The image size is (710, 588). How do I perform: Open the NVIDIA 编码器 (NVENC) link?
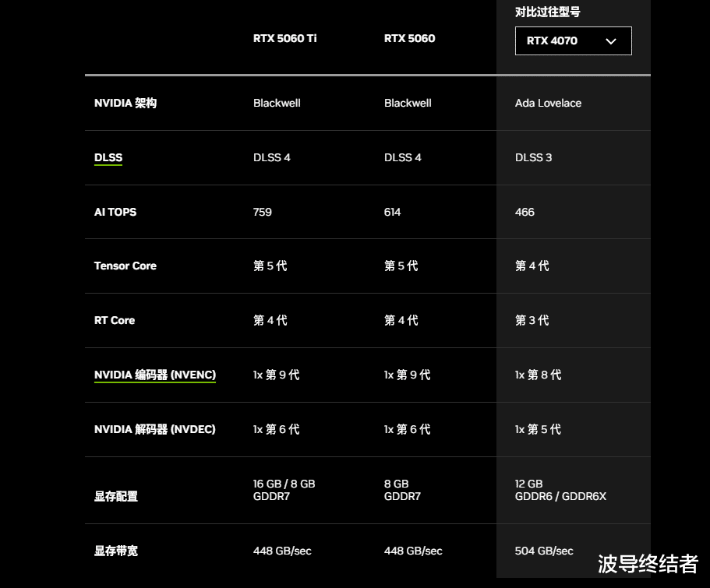tap(155, 375)
